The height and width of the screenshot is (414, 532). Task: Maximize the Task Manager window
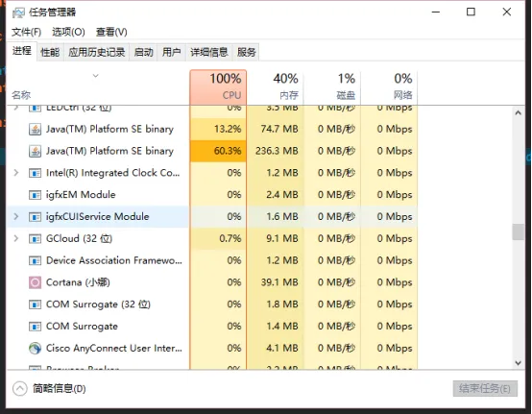point(471,12)
